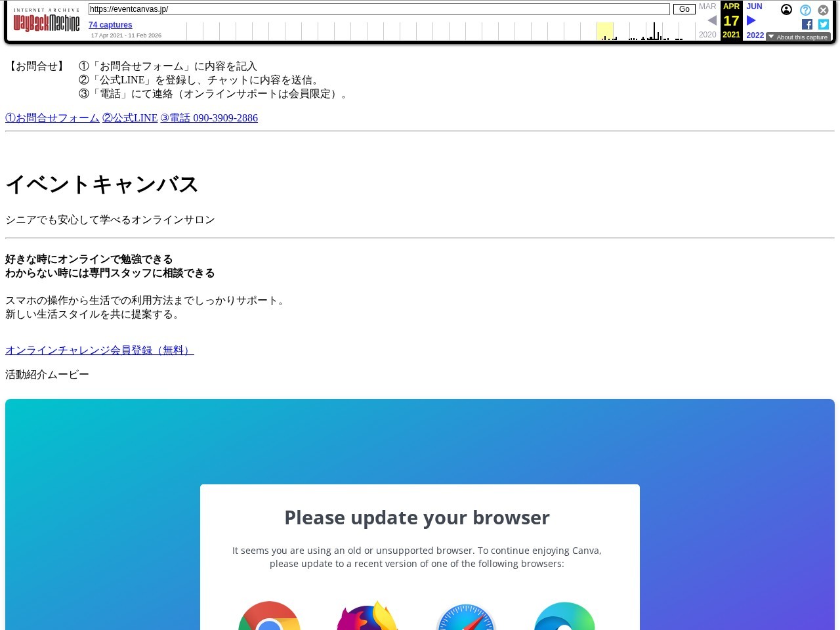Share capture on Twitter
This screenshot has height=630, width=840.
[x=824, y=24]
